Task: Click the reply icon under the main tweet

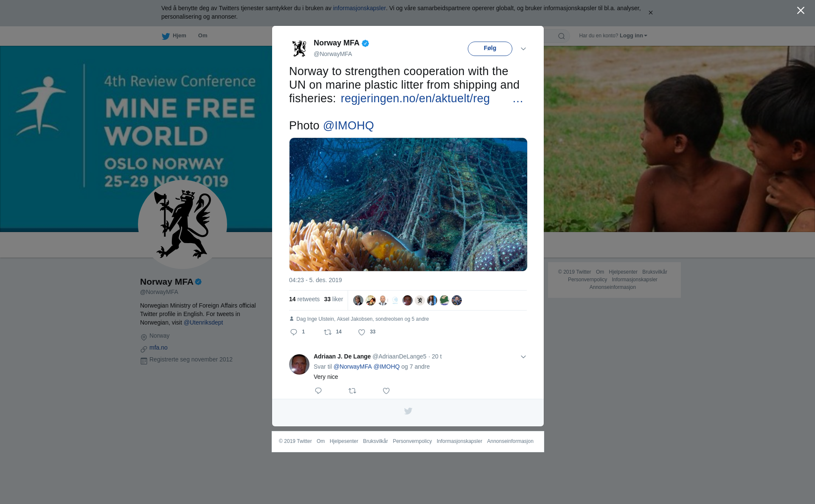Action: tap(294, 332)
